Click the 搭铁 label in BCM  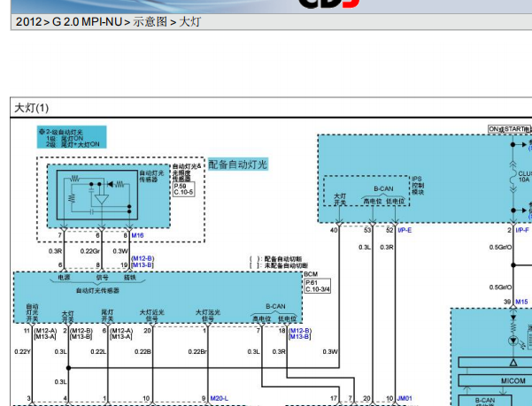click(x=130, y=277)
